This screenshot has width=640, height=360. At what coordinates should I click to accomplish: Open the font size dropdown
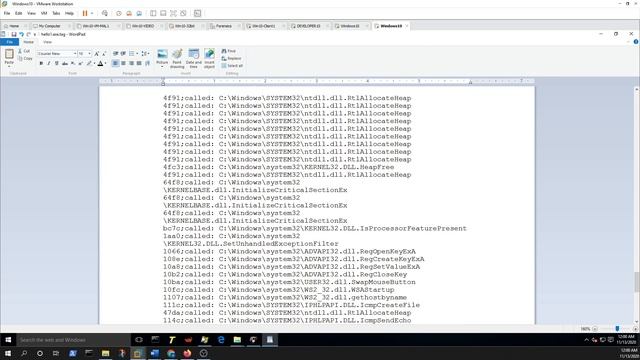(x=89, y=53)
